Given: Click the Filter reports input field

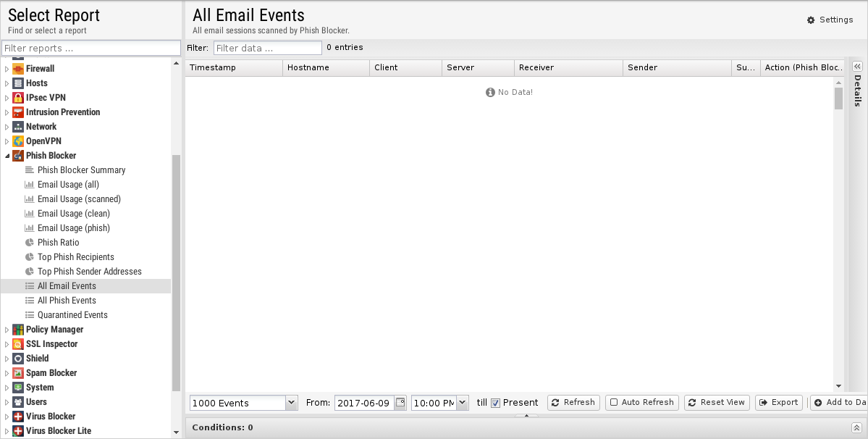Looking at the screenshot, I should [91, 48].
